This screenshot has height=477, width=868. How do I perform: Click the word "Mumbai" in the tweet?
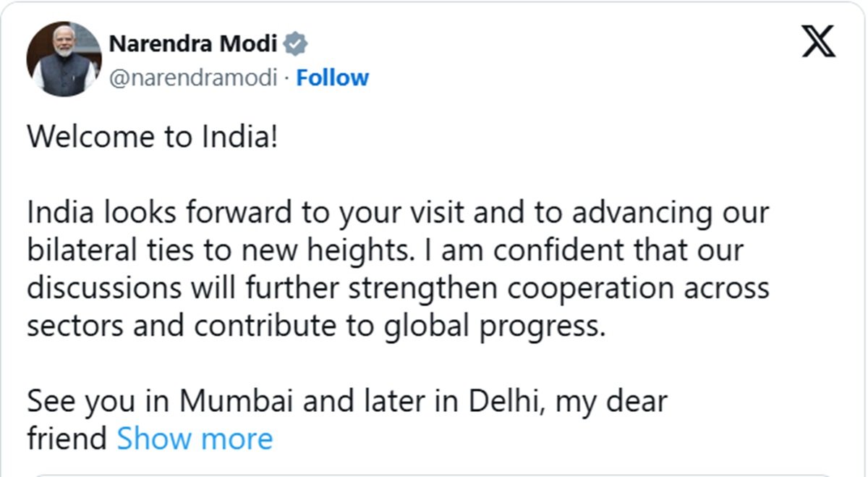pos(239,401)
